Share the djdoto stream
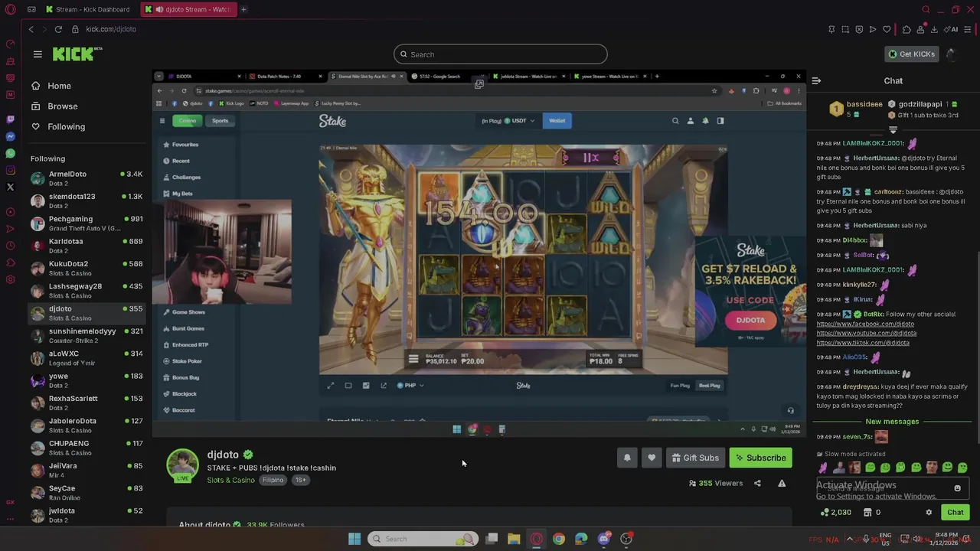This screenshot has height=551, width=980. pyautogui.click(x=757, y=483)
